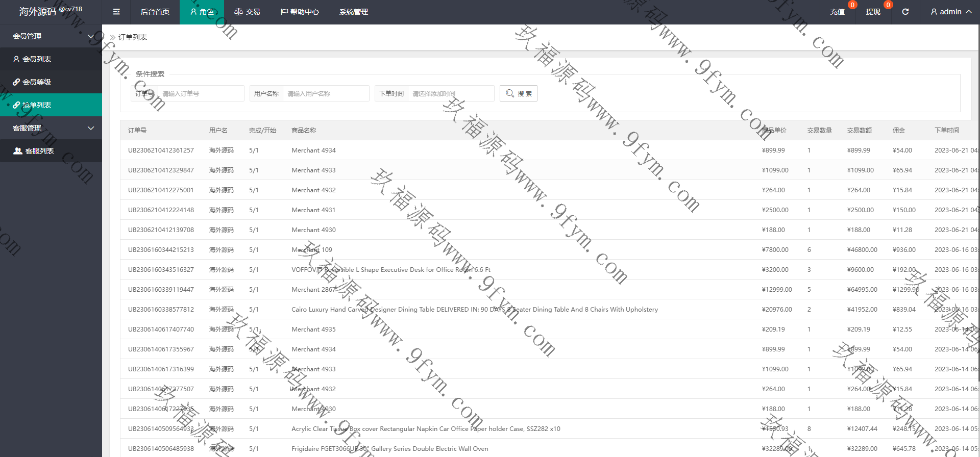Click the sidebar collapse hamburger icon

coord(116,12)
